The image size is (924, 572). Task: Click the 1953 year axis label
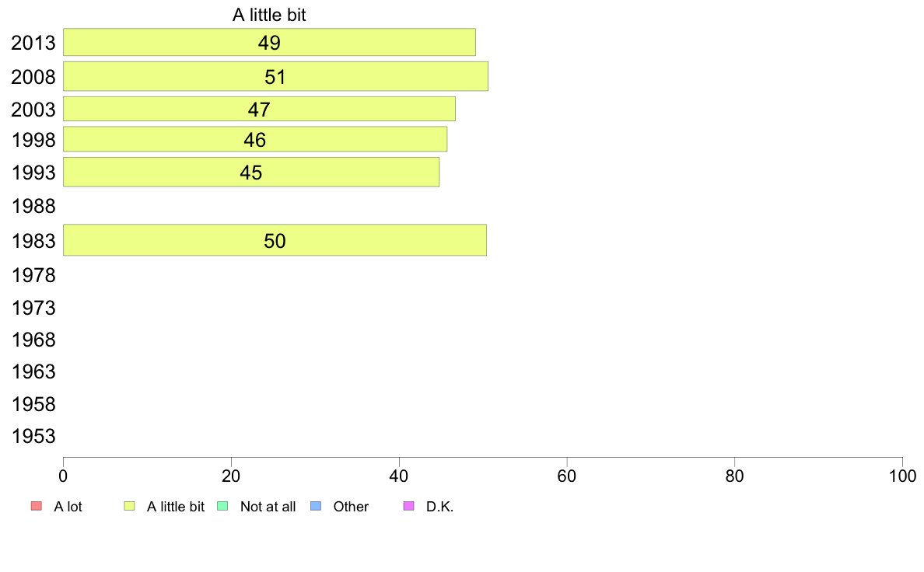click(33, 437)
